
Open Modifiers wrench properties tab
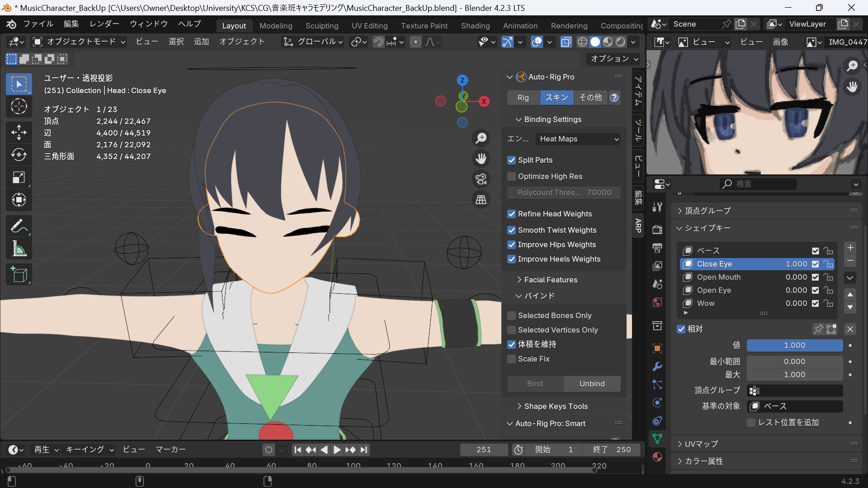[657, 366]
